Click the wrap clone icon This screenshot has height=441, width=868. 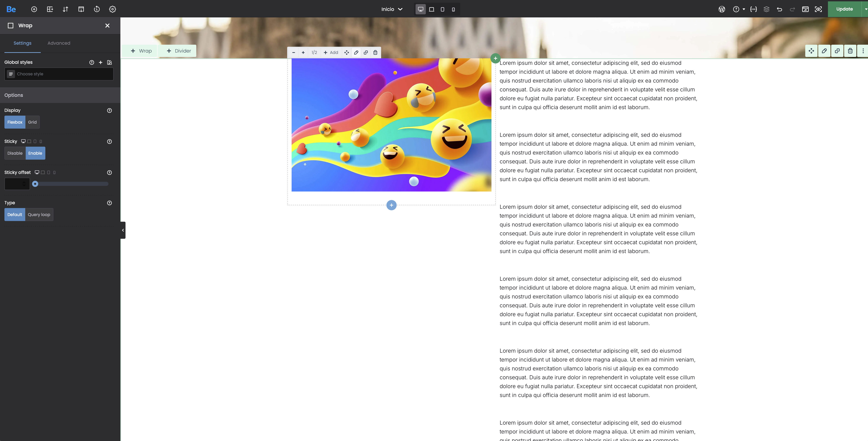[366, 53]
